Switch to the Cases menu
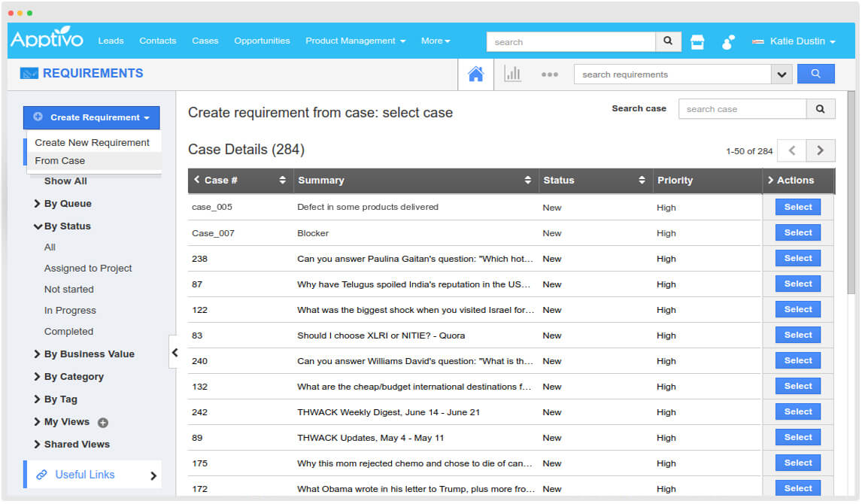This screenshot has height=504, width=865. [x=205, y=41]
